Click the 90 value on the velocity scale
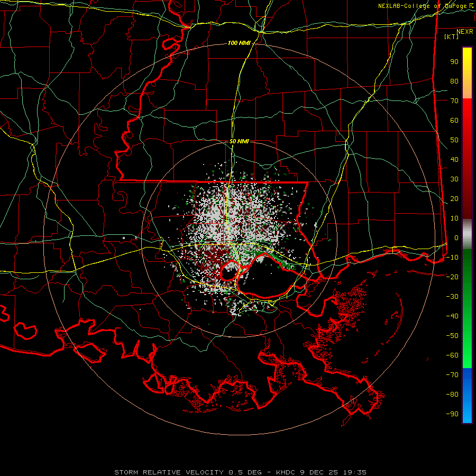This screenshot has width=476, height=476. [x=454, y=62]
